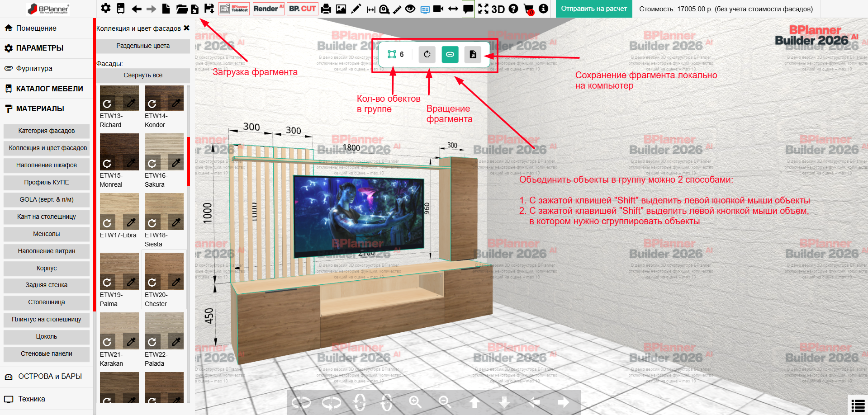
Task: Click the eyedropper on ETW14-Kondor swatch
Action: pyautogui.click(x=176, y=104)
